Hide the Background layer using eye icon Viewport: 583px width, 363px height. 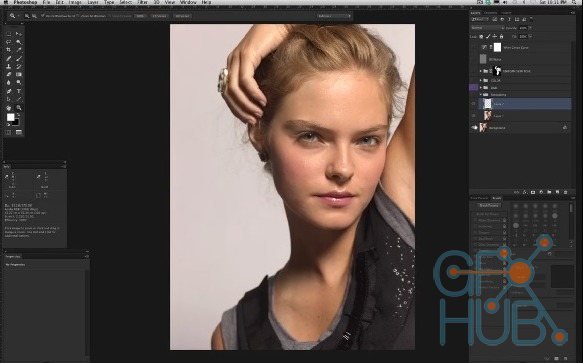pyautogui.click(x=474, y=128)
